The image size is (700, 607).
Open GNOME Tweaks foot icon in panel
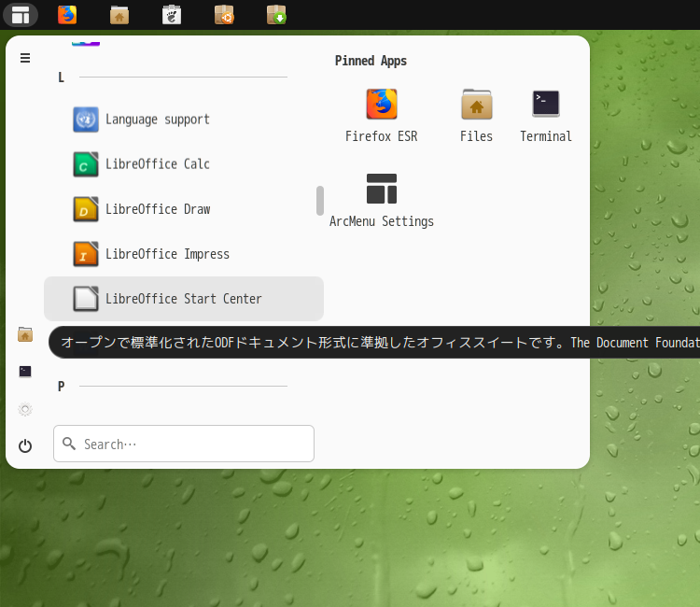[x=172, y=15]
